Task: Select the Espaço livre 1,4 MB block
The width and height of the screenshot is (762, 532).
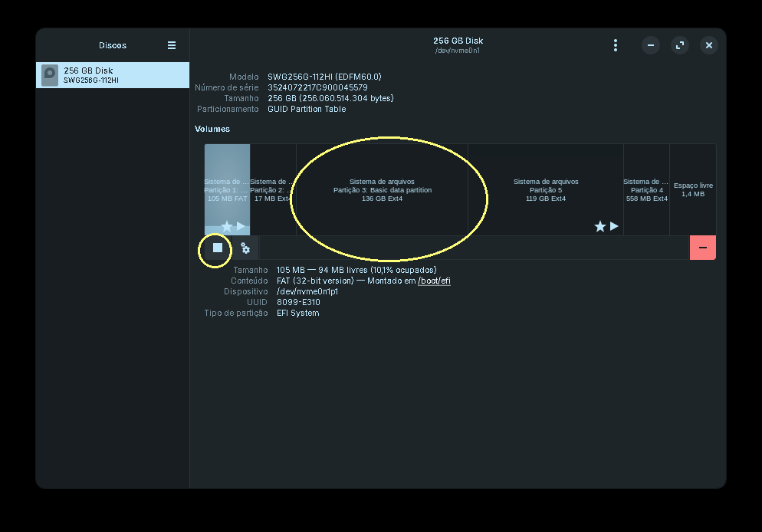Action: [693, 190]
